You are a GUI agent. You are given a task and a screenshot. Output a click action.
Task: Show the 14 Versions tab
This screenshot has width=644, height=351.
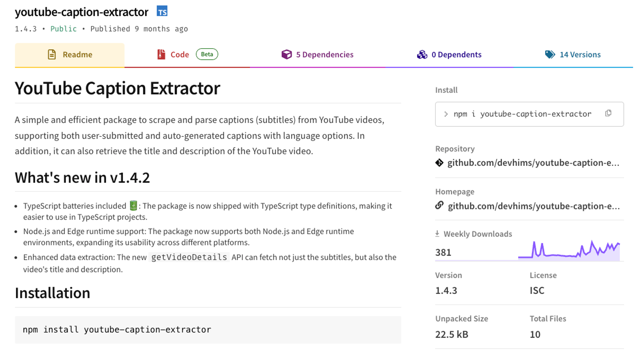580,55
